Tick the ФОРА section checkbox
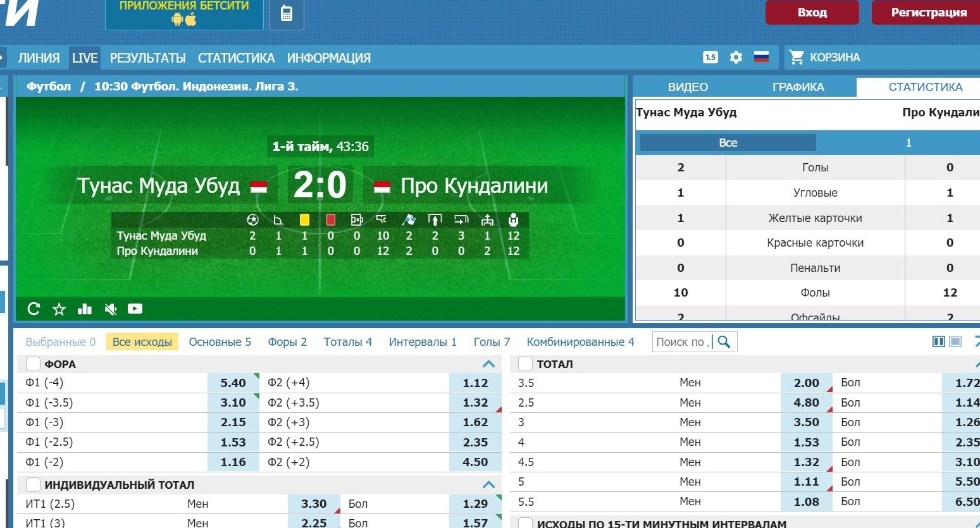Image resolution: width=980 pixels, height=528 pixels. (x=33, y=364)
